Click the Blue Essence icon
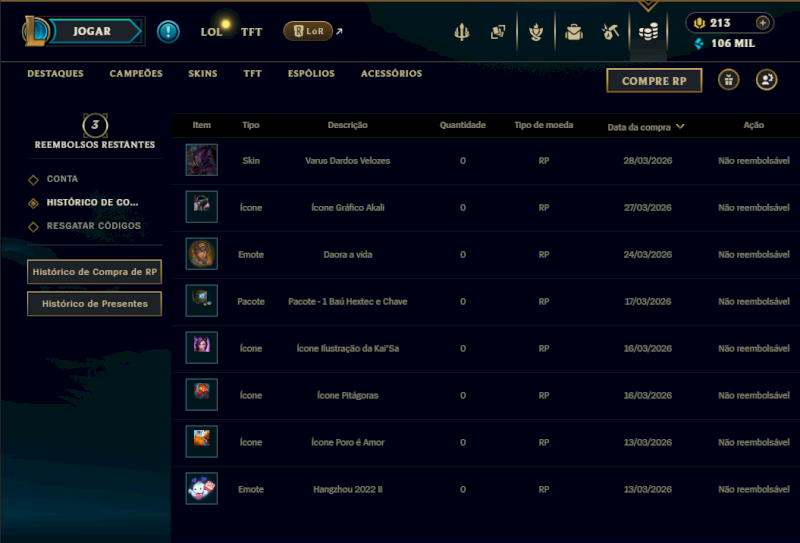The height and width of the screenshot is (543, 800). [x=699, y=43]
